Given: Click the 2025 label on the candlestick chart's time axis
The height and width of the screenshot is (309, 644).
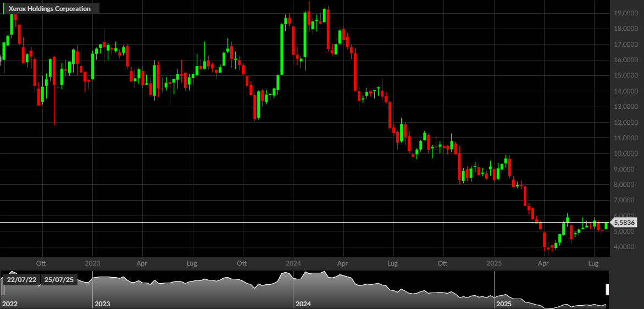Looking at the screenshot, I should (493, 263).
